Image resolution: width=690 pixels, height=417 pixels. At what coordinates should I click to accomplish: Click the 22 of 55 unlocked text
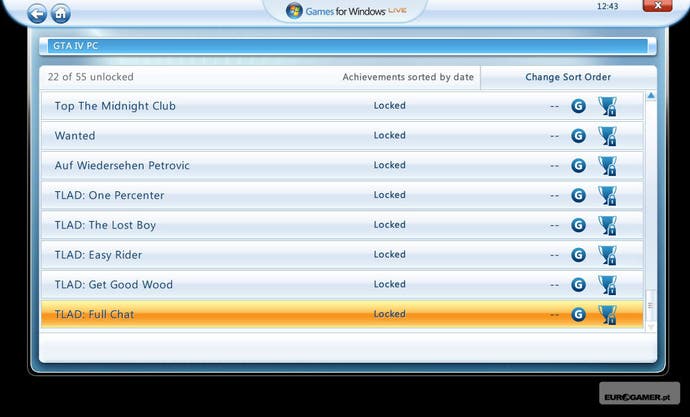click(x=91, y=77)
